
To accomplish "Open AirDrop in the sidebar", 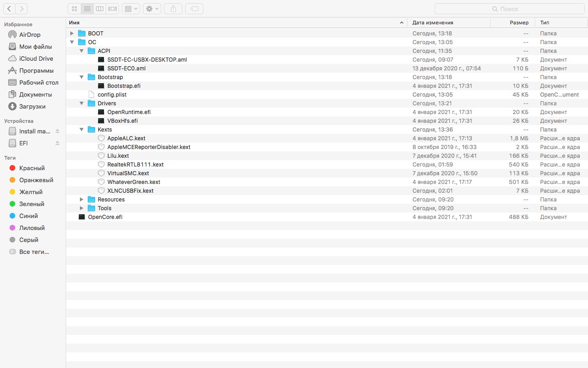I will pos(30,34).
